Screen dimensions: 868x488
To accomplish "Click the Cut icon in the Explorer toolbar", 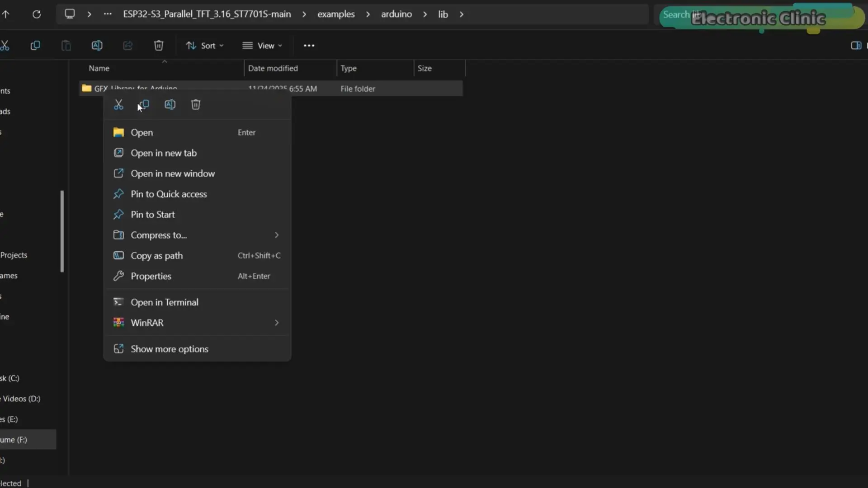I will point(5,45).
